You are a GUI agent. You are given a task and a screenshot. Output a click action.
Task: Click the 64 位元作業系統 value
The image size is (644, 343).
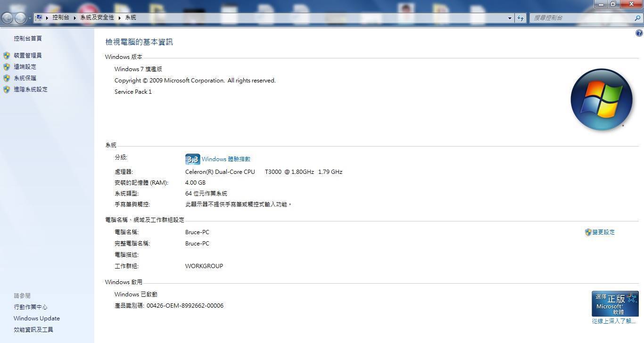tap(206, 193)
